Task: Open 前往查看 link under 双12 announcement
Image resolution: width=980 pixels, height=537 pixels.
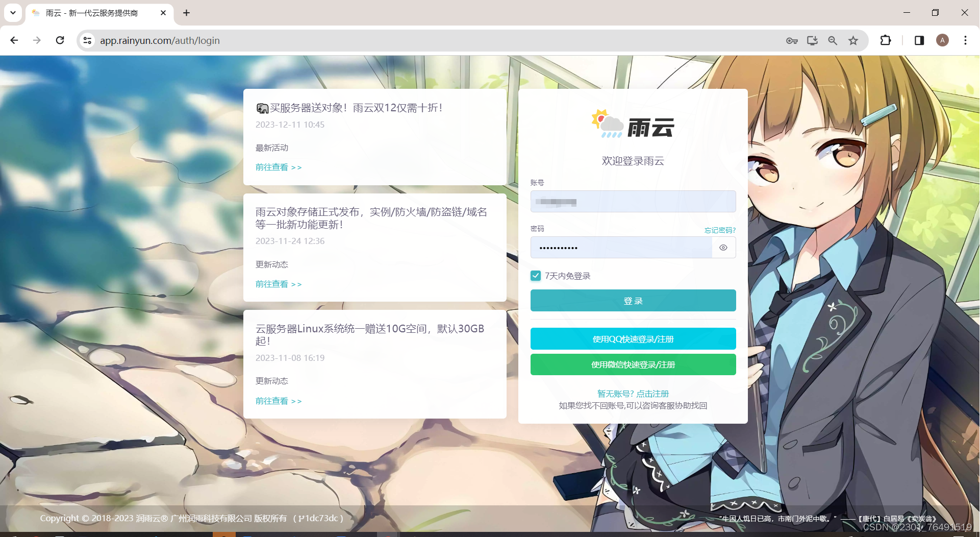Action: [279, 167]
